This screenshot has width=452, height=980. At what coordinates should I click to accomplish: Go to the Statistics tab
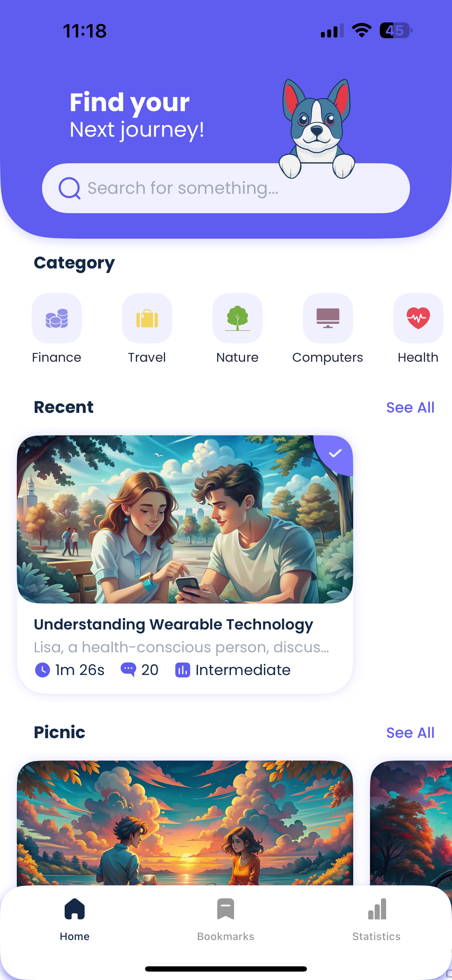pos(377,919)
